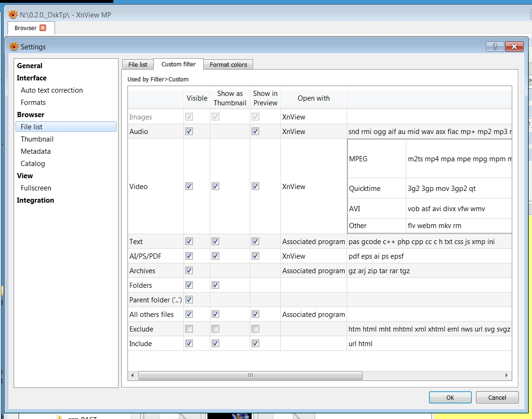Uncheck Visible for Parent folder row
The height and width of the screenshot is (419, 532).
coord(189,300)
